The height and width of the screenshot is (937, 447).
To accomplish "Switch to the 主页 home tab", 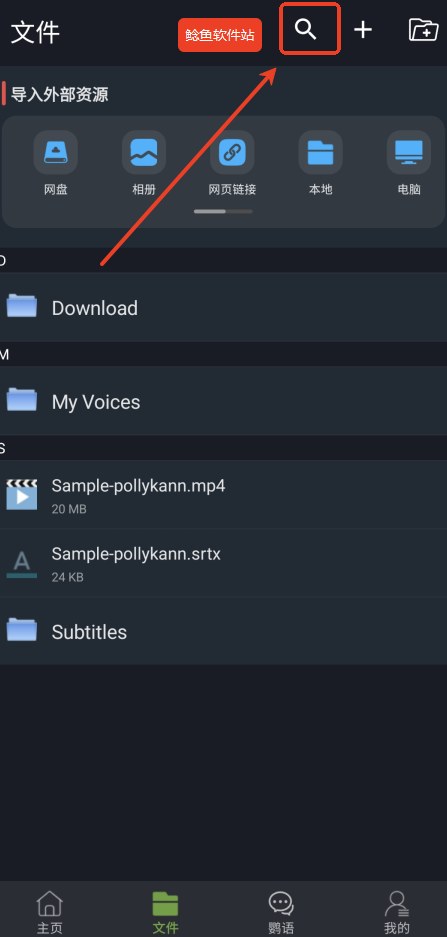I will click(50, 912).
